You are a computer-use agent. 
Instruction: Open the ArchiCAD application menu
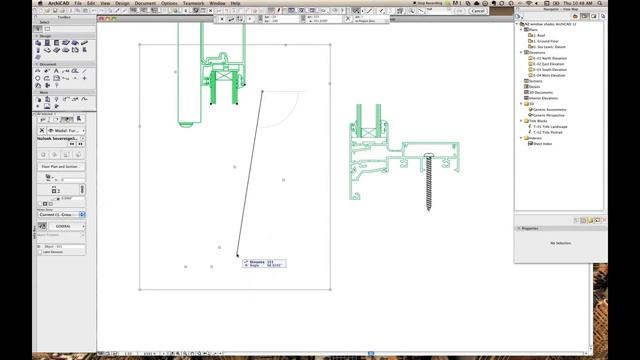point(58,3)
